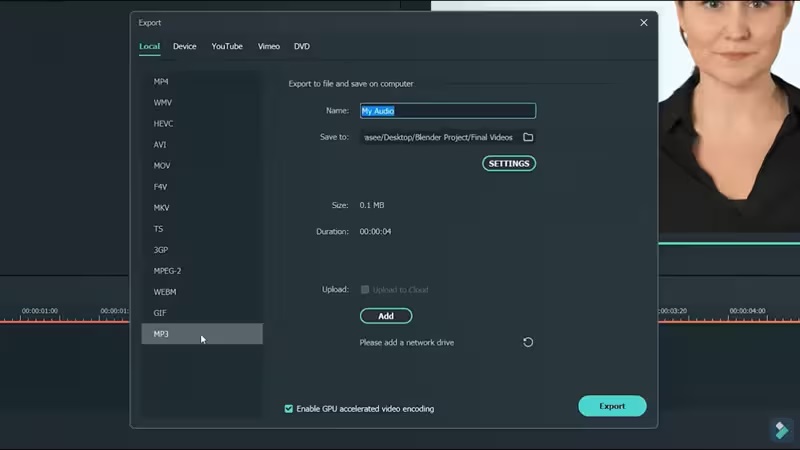Close the Export dialog
This screenshot has width=800, height=450.
pyautogui.click(x=644, y=22)
